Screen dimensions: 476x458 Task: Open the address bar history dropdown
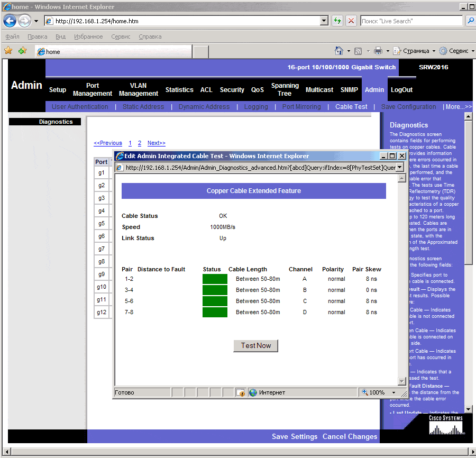pos(324,21)
